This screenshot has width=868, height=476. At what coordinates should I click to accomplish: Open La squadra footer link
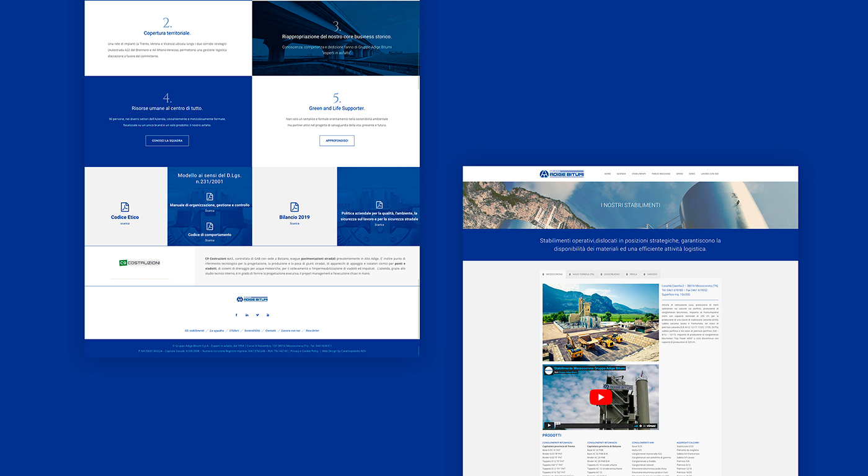(x=216, y=331)
